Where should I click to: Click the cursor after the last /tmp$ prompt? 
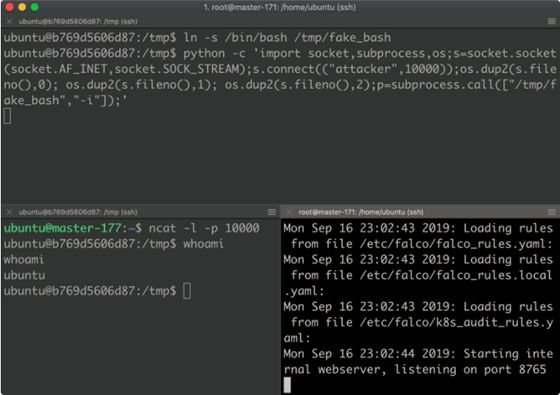point(187,291)
